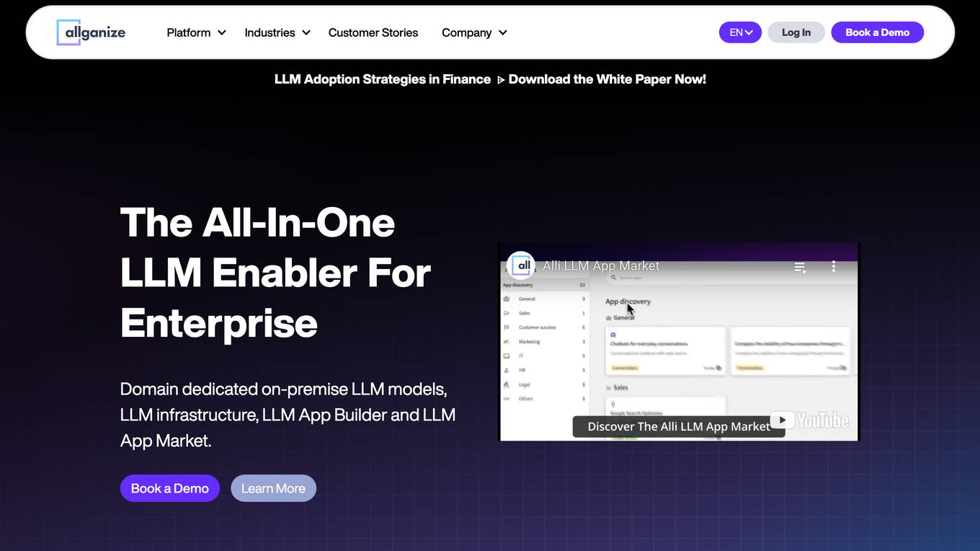980x551 pixels.
Task: Click the hero heading The All-In-One LLM Enabler
Action: (x=276, y=272)
